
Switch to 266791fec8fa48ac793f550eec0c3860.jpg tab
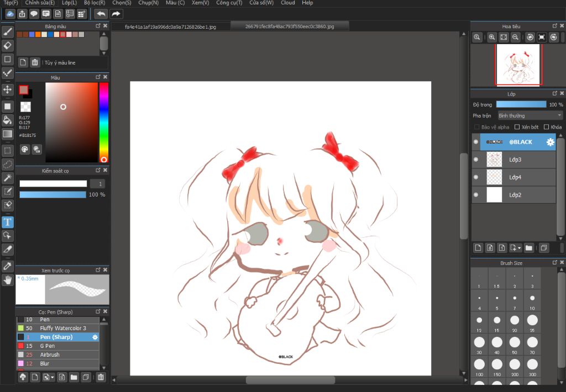[290, 27]
